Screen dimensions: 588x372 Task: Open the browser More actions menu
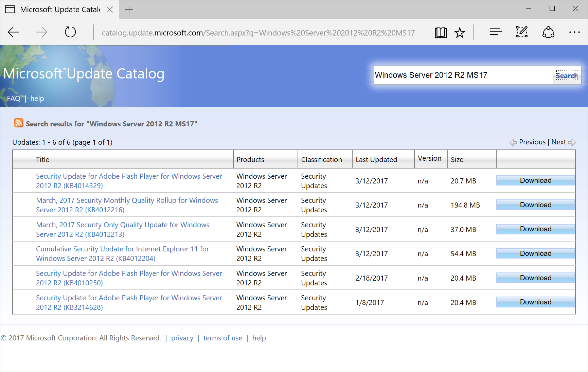coord(574,32)
